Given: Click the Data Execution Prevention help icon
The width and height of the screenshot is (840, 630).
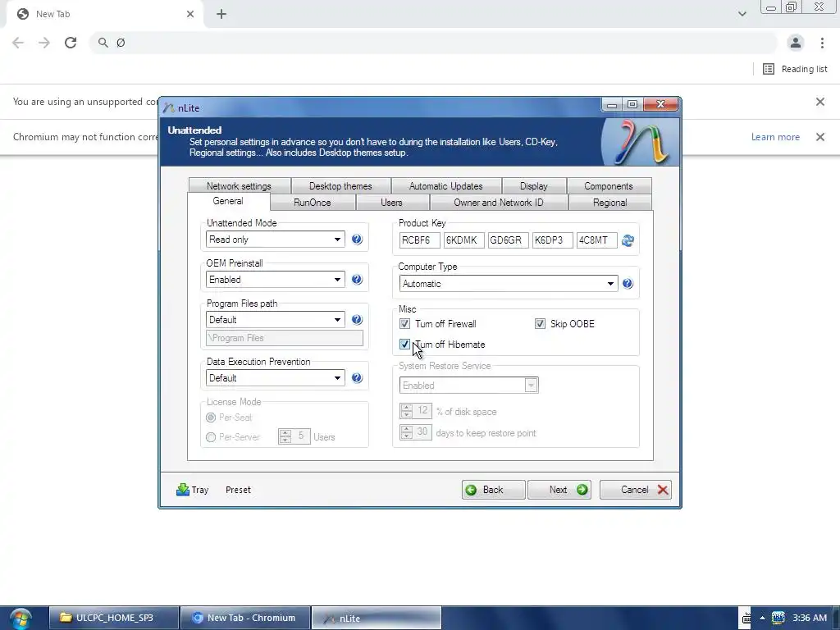Looking at the screenshot, I should pyautogui.click(x=357, y=378).
